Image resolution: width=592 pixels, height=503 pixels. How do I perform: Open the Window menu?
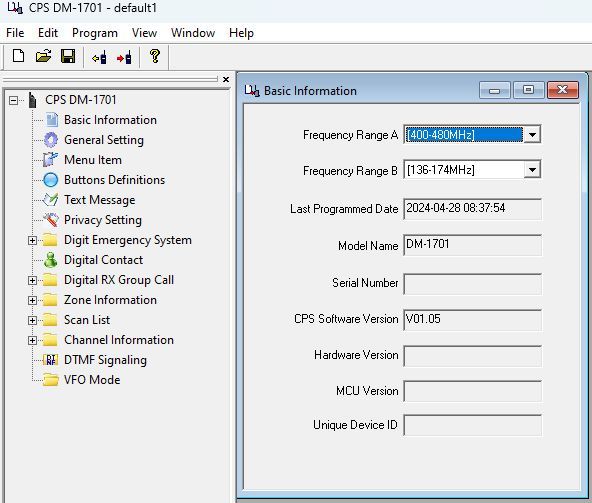click(x=193, y=33)
